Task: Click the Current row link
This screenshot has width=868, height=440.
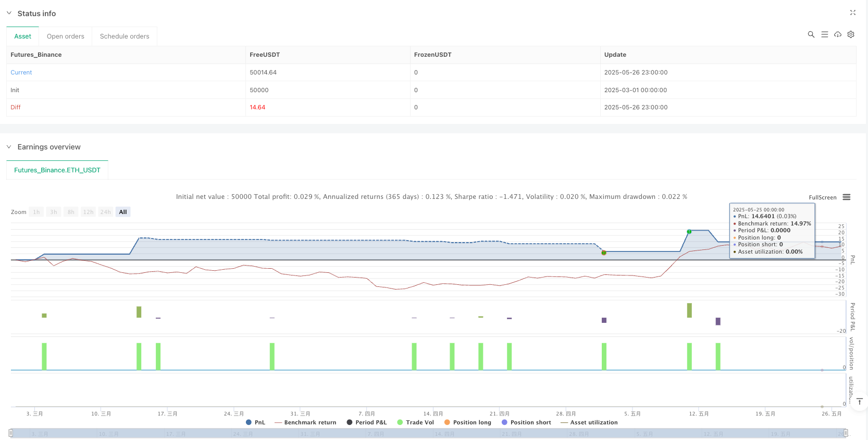Action: point(21,72)
